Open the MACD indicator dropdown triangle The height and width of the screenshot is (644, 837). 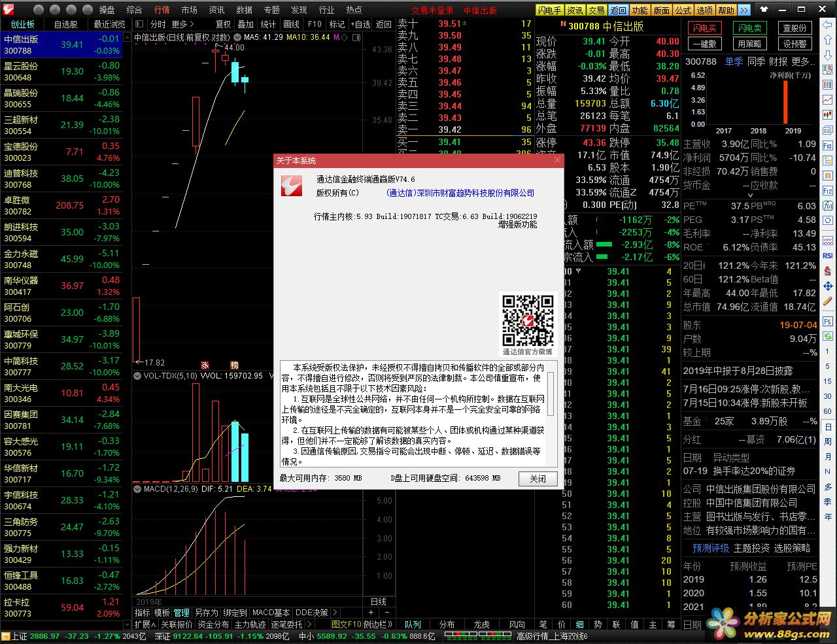[x=137, y=488]
